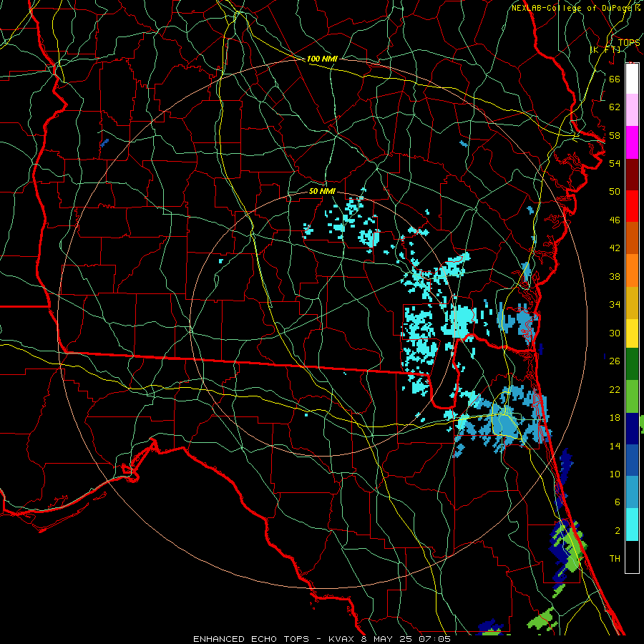The height and width of the screenshot is (644, 644).
Task: Click the yellow color scale segment
Action: [632, 333]
